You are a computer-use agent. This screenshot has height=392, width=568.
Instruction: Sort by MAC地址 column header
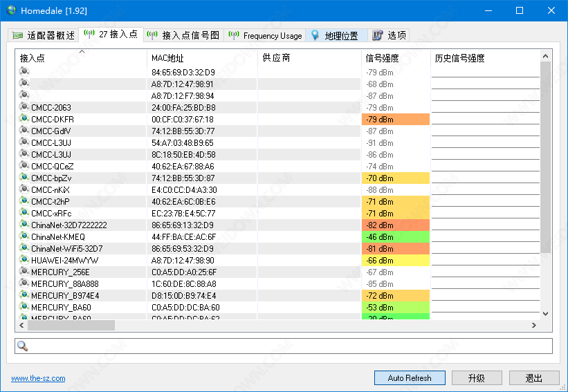[x=203, y=58]
